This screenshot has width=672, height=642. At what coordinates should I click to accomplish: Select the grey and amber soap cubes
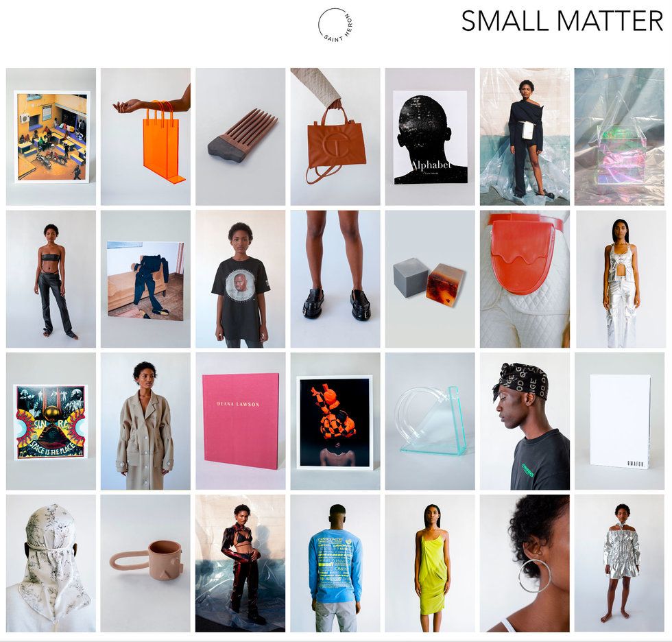tap(430, 279)
